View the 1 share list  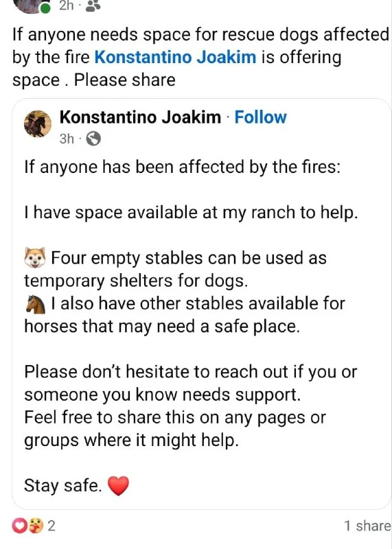(367, 526)
